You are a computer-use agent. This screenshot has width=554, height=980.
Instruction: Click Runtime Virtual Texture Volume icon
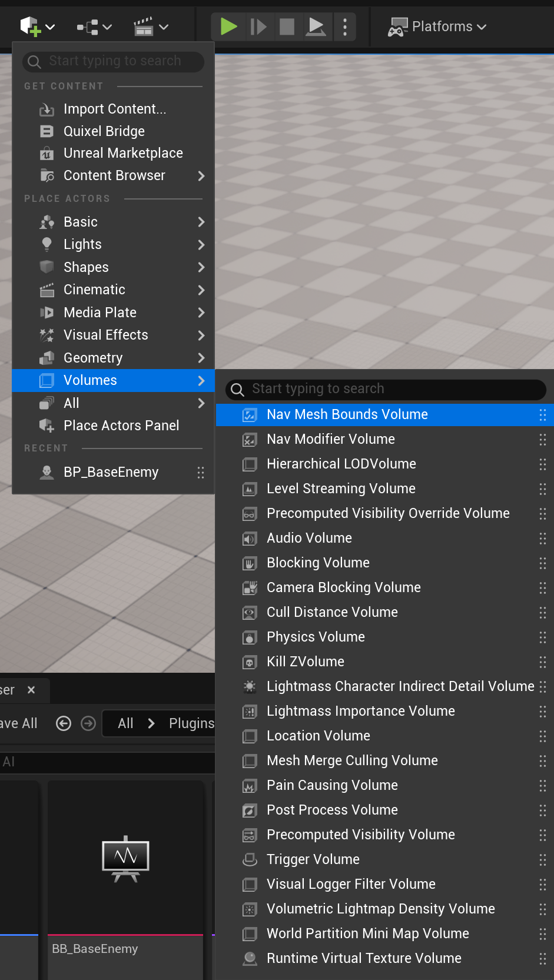click(x=250, y=959)
